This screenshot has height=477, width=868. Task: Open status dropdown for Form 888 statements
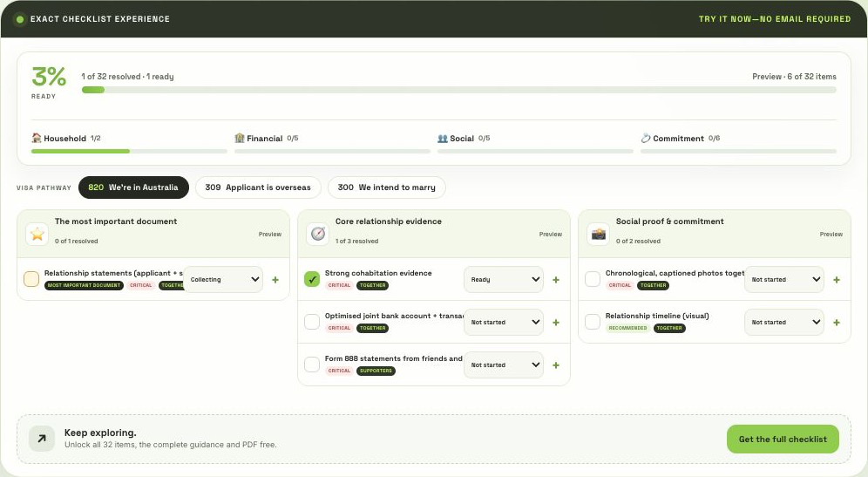coord(504,365)
